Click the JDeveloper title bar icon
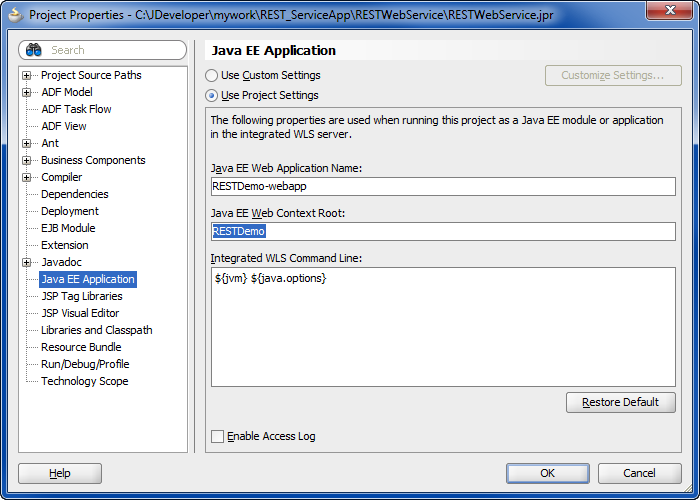This screenshot has width=700, height=500. [x=15, y=14]
